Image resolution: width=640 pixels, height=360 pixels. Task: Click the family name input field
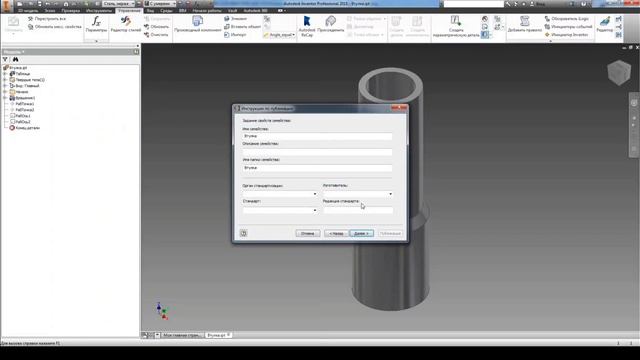[x=317, y=136]
